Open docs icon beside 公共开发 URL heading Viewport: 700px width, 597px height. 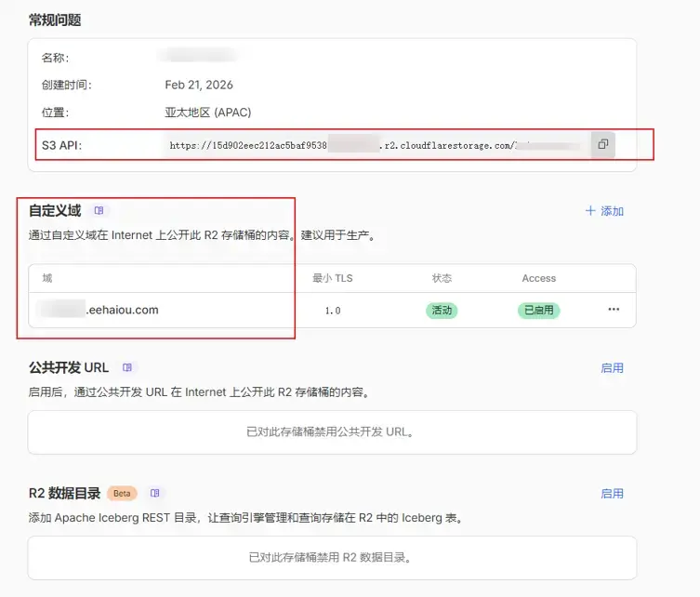click(x=128, y=367)
